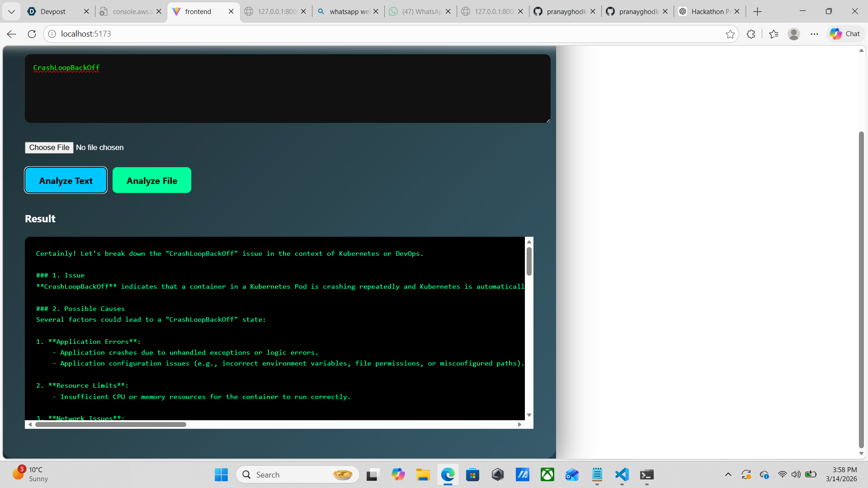Click the browser refresh icon
Image resolution: width=868 pixels, height=488 pixels.
32,34
